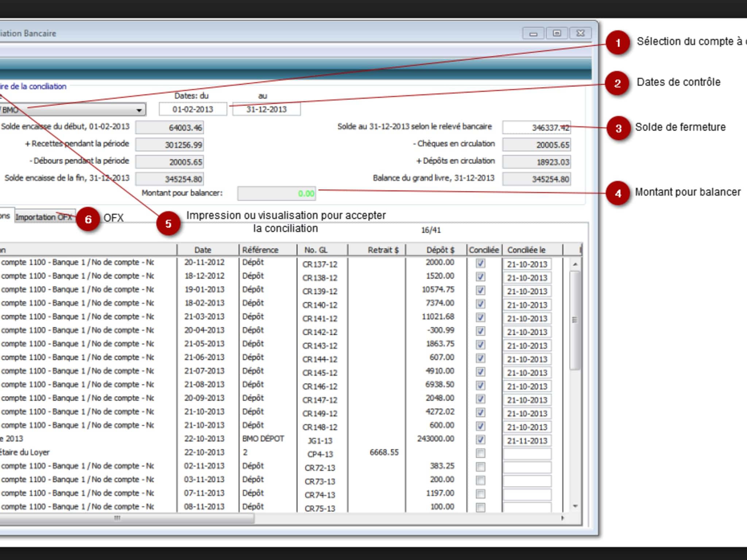Edit Conciliée le date for CR137-12

click(527, 264)
